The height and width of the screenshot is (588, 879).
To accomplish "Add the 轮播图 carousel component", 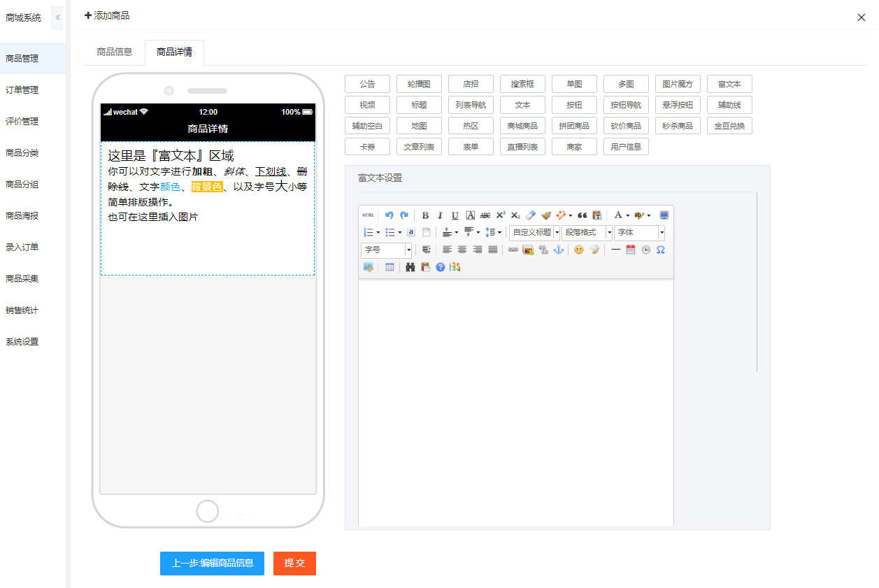I will (x=419, y=84).
